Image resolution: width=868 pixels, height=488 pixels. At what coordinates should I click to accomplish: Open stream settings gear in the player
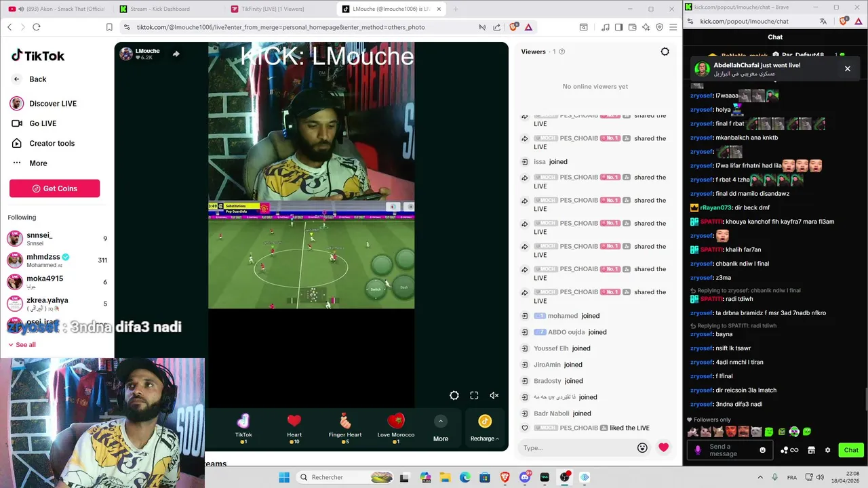point(454,395)
